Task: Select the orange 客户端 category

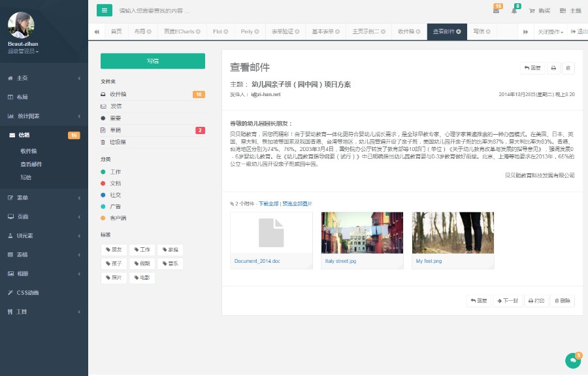Action: pos(114,218)
